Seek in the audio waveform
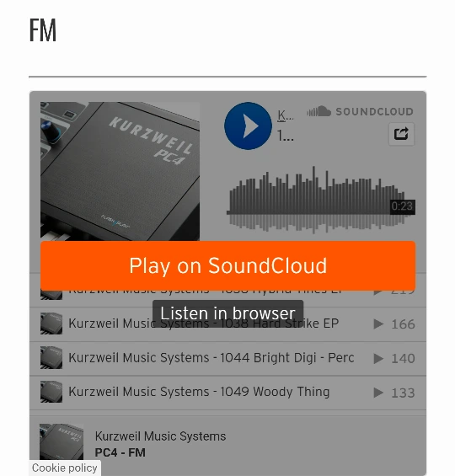This screenshot has height=476, width=455. point(321,200)
